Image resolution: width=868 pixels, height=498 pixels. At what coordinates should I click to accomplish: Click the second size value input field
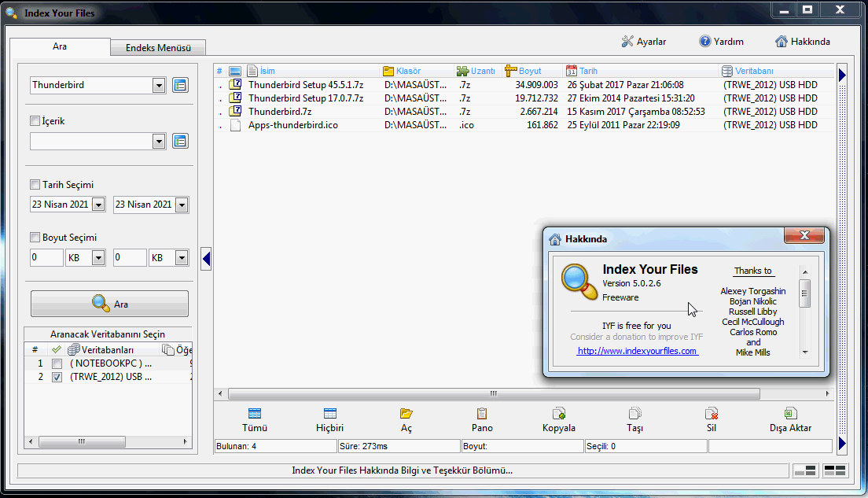[130, 257]
